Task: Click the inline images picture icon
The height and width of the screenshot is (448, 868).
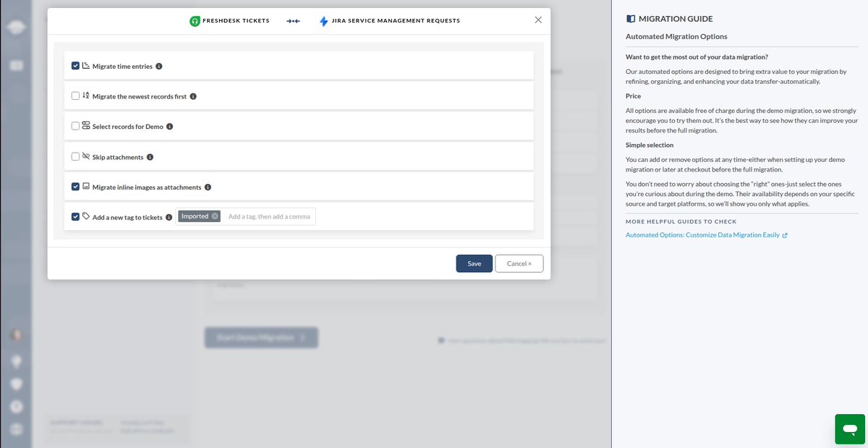Action: (85, 187)
